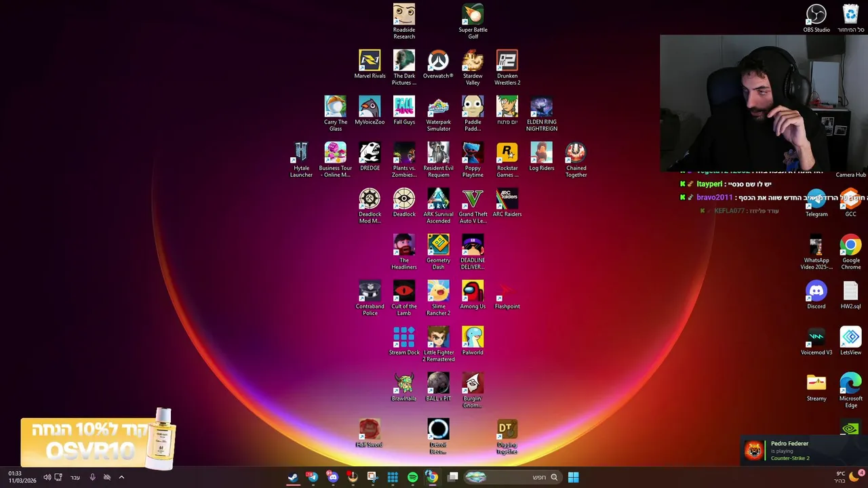Select Business Tour Online icon
Viewport: 868px width, 488px height.
(335, 160)
